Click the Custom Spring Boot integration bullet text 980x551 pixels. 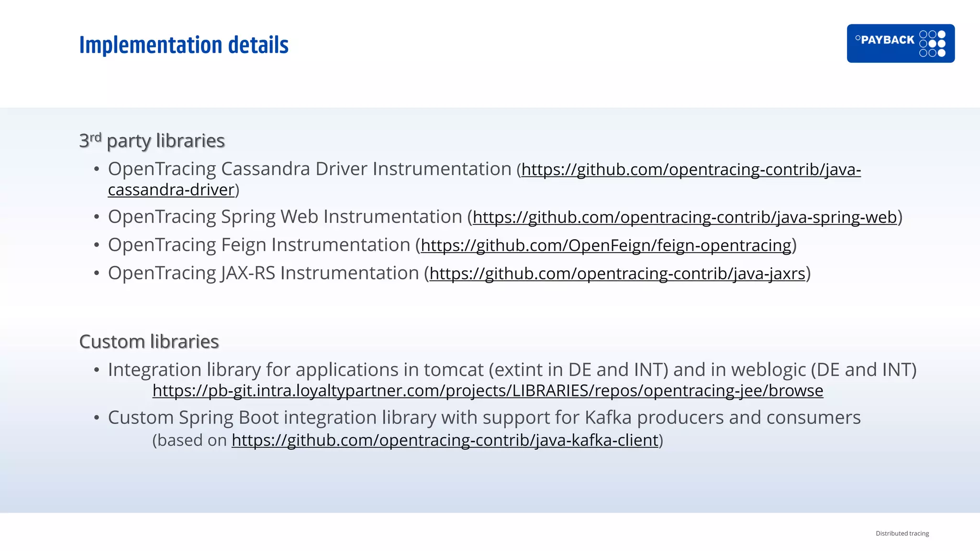(x=484, y=418)
